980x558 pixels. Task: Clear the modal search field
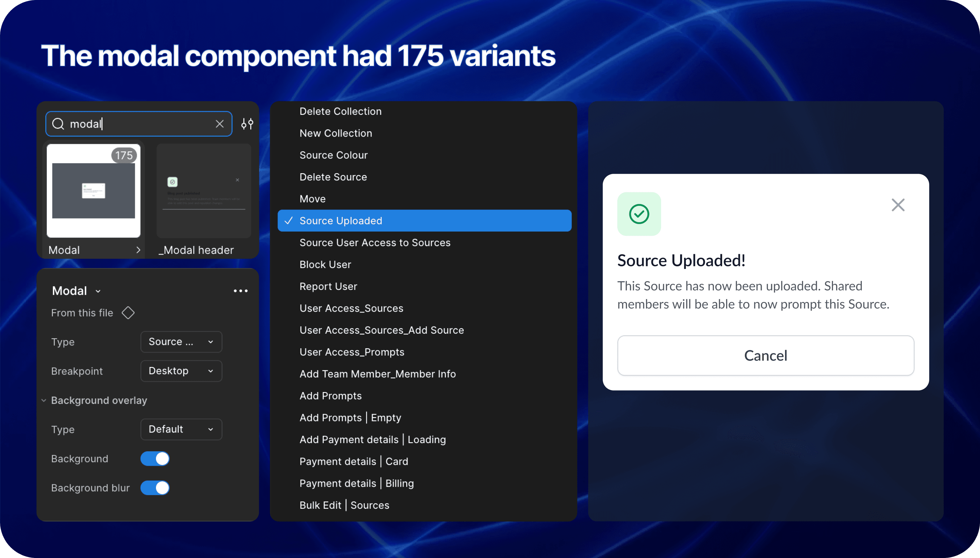pyautogui.click(x=220, y=124)
